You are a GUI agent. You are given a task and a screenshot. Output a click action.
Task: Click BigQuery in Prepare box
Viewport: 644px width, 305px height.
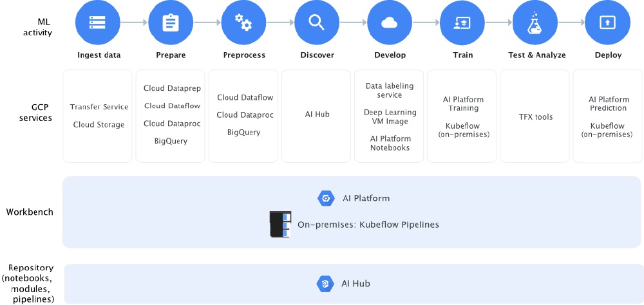[171, 141]
